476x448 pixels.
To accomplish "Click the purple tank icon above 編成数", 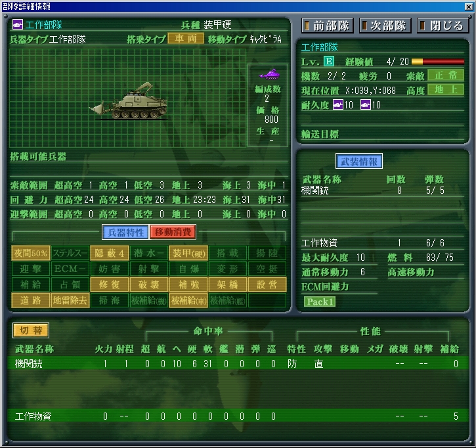I will [267, 74].
